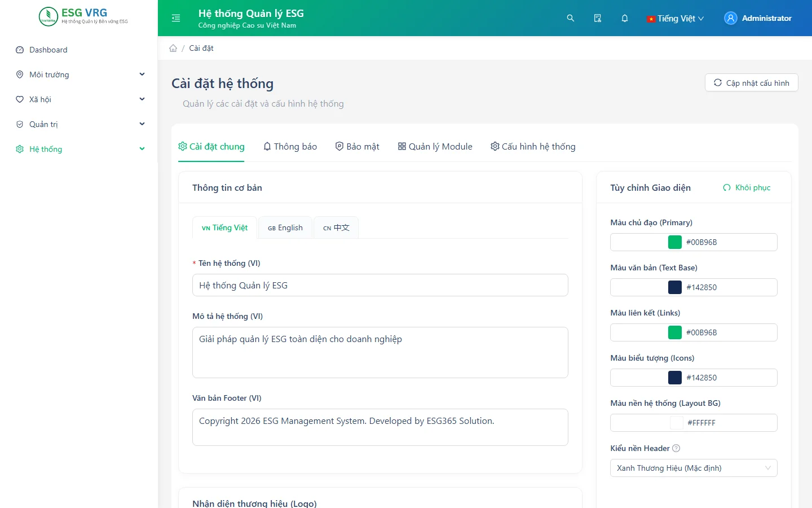Switch to the Quản lý Module tab
This screenshot has height=508, width=812.
pos(435,147)
